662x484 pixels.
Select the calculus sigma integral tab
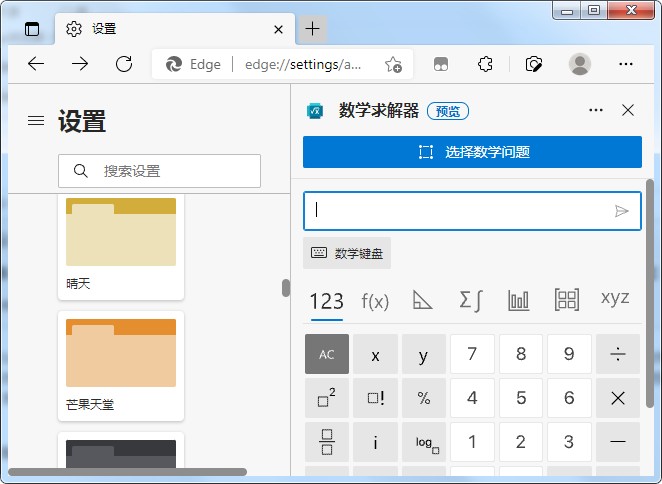[471, 300]
